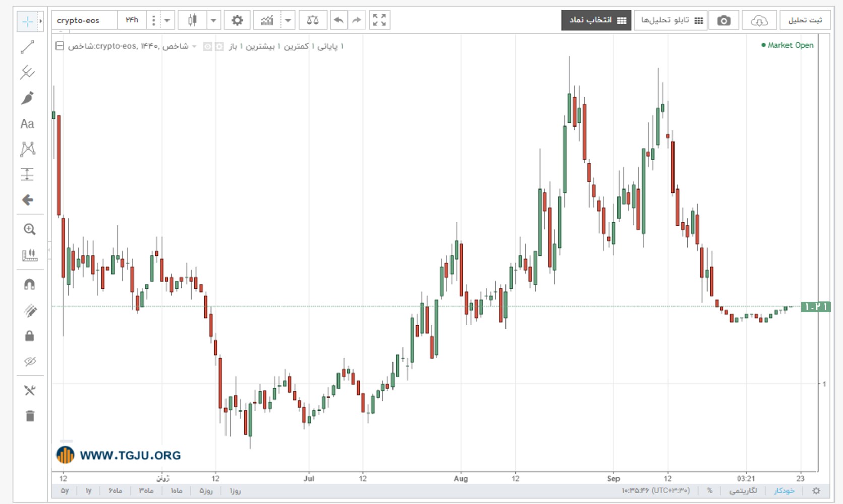Image resolution: width=843 pixels, height=504 pixels.
Task: Click the compare symbols scales icon
Action: click(x=313, y=20)
